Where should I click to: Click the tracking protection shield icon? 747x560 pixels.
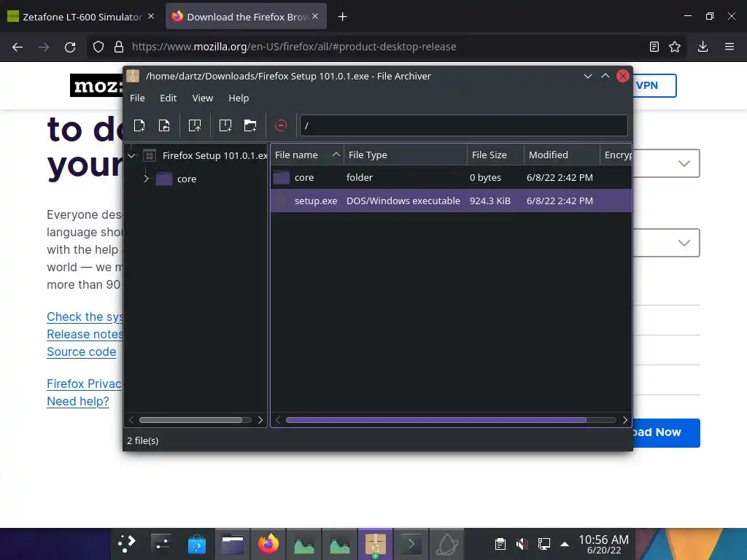coord(98,47)
